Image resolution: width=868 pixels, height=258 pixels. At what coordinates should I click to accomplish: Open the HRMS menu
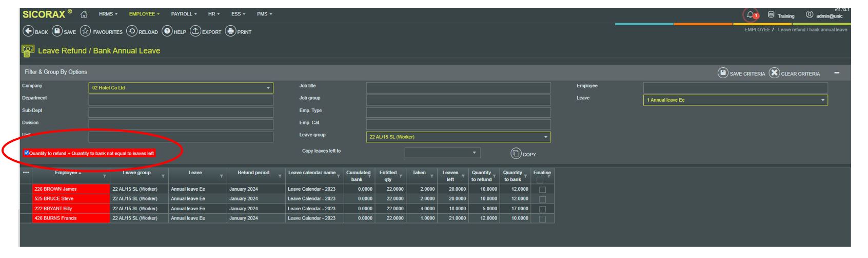(x=108, y=14)
